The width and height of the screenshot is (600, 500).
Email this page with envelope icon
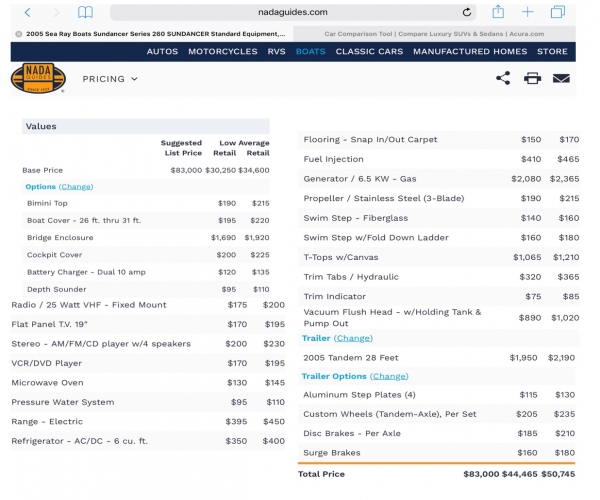tap(561, 78)
